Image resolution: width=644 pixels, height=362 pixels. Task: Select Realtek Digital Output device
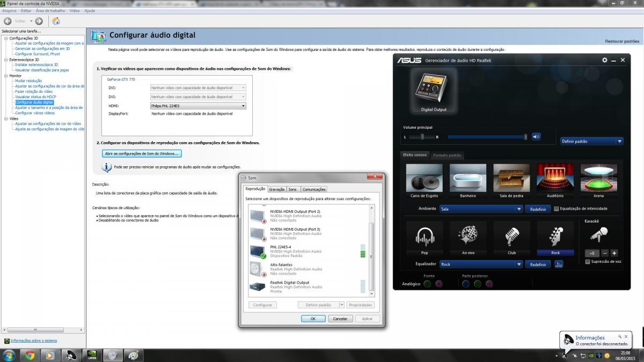point(307,286)
